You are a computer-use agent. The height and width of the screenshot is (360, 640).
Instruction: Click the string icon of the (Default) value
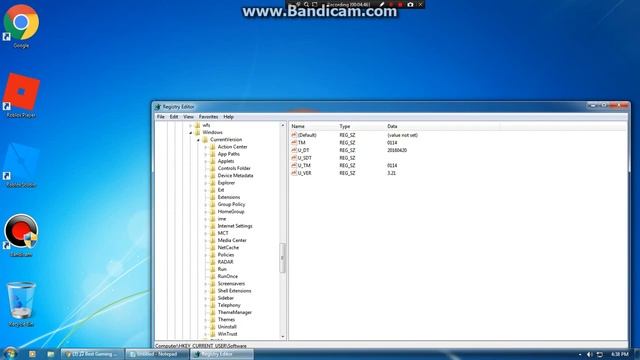[x=294, y=135]
